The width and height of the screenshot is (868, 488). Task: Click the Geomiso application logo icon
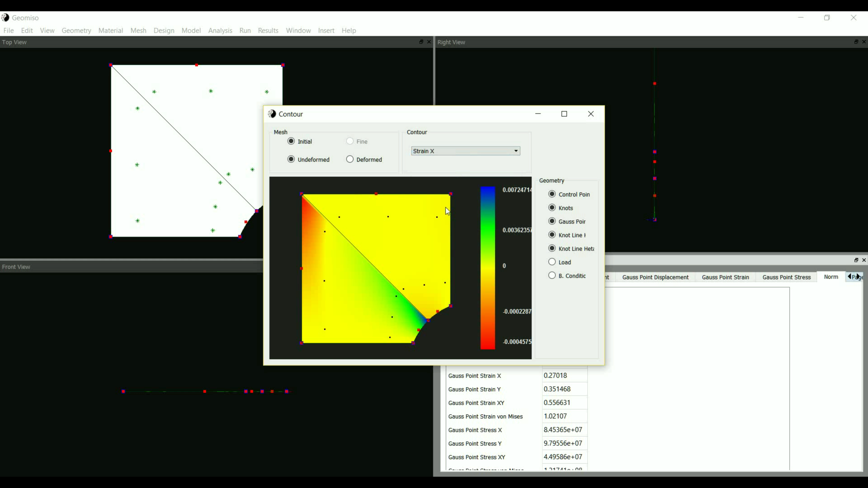pos(5,18)
